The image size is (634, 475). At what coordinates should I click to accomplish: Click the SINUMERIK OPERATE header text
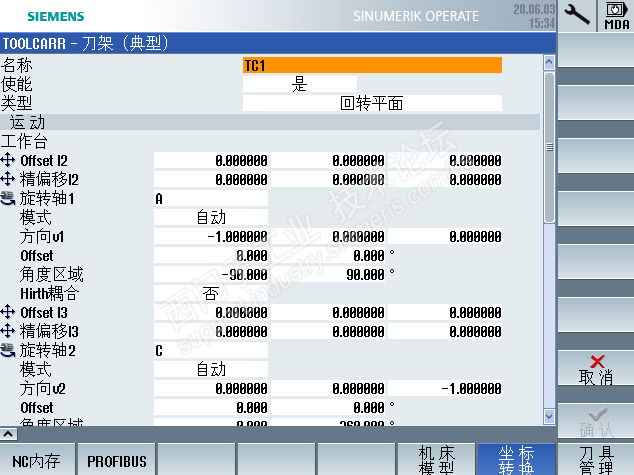tap(416, 16)
